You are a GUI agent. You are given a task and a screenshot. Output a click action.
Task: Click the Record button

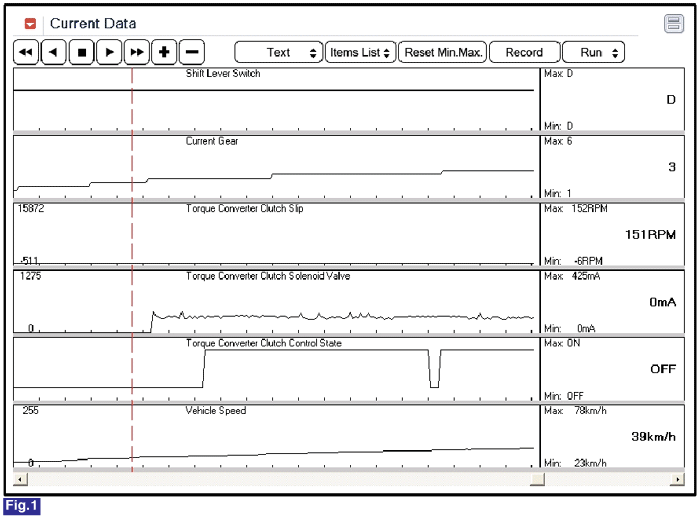(x=524, y=53)
